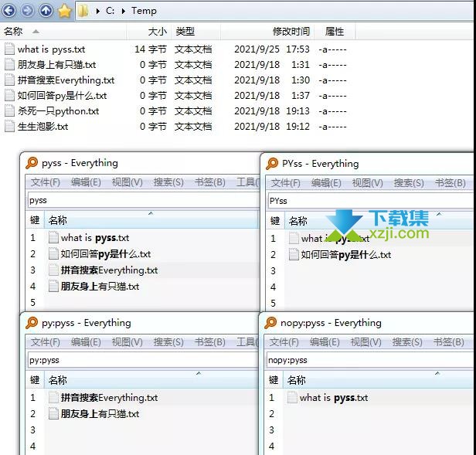Viewport: 476px width, 455px height.
Task: Click 键 column header in pyss window
Action: click(36, 220)
